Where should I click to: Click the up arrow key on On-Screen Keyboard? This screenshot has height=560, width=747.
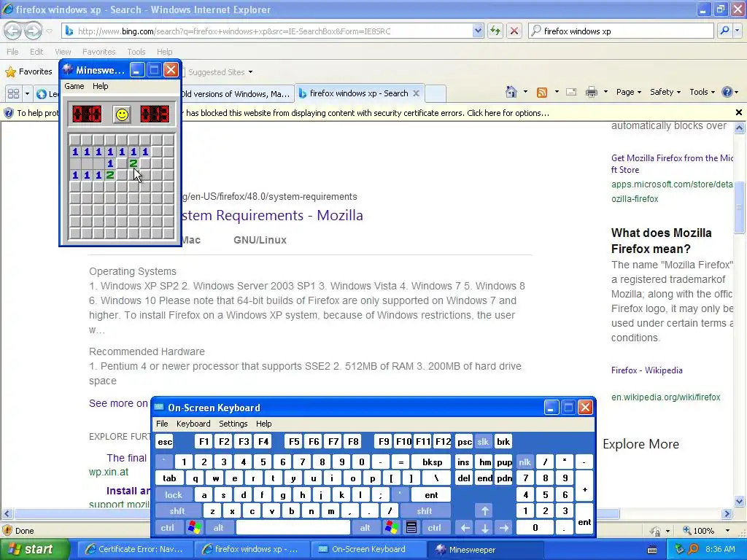[484, 511]
